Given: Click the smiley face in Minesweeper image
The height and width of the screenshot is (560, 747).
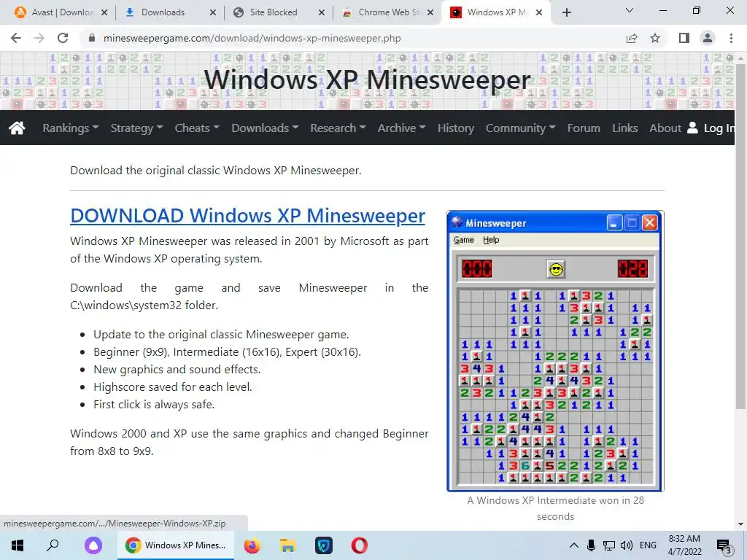Looking at the screenshot, I should pos(555,270).
